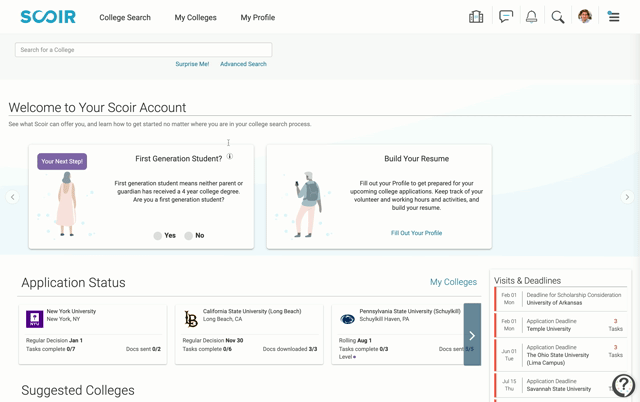
Task: Select Yes for first generation student
Action: coord(158,235)
